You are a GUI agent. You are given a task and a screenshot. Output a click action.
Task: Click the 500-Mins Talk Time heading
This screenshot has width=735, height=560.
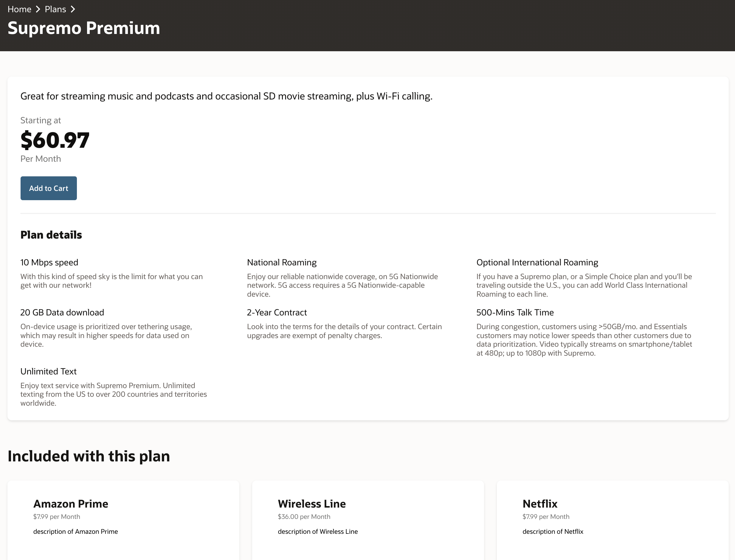(x=515, y=312)
